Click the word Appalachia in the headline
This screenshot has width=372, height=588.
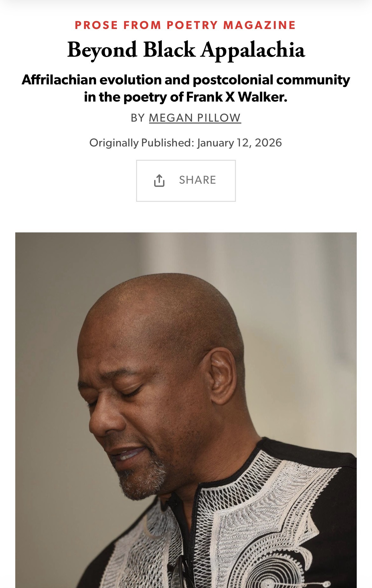pyautogui.click(x=253, y=51)
